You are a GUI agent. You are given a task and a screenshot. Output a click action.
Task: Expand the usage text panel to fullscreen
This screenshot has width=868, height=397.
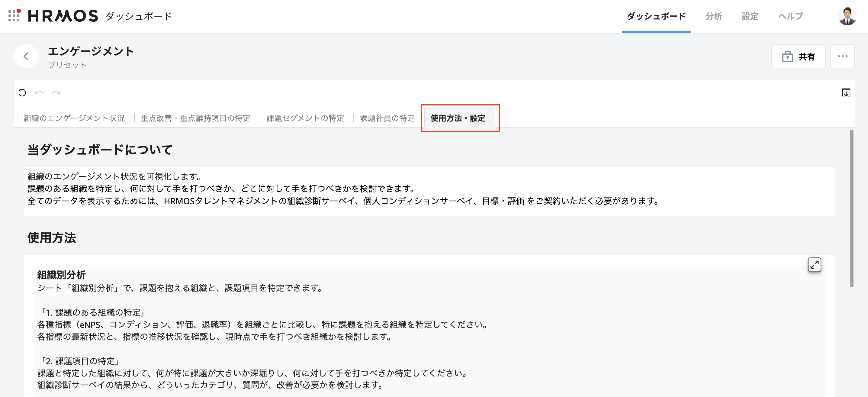click(814, 265)
